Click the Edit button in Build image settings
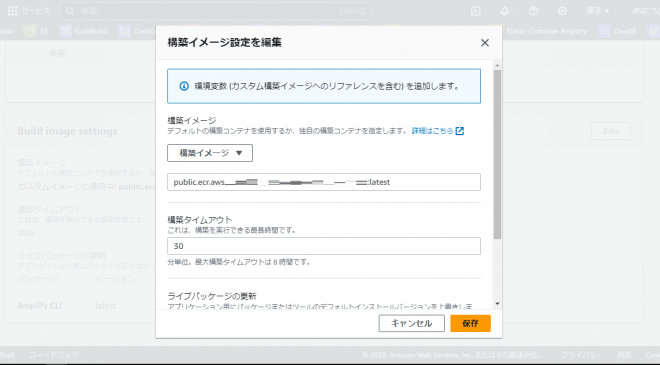Screen dimensions: 660x365 pos(611,131)
